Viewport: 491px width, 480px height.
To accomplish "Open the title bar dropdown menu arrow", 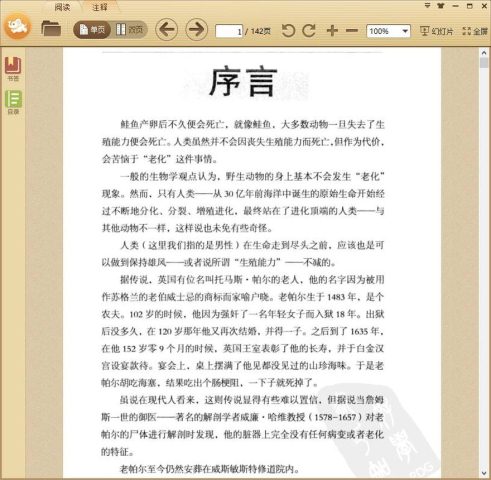I will pyautogui.click(x=427, y=6).
